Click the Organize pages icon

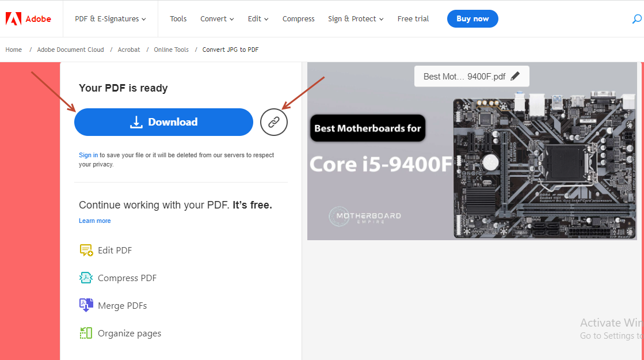point(86,333)
